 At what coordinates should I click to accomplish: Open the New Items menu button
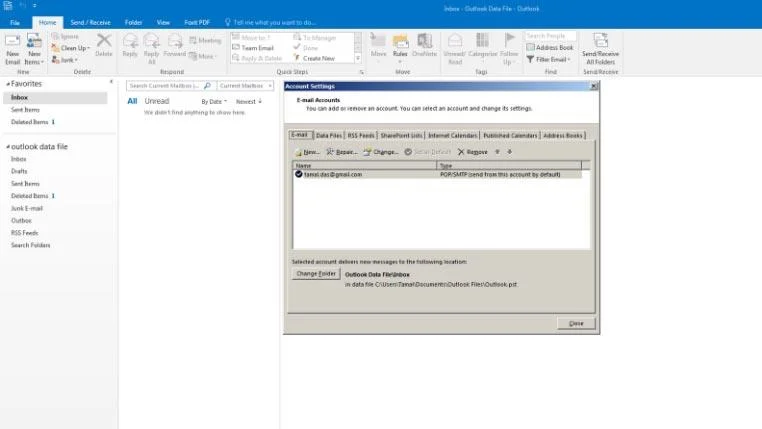[34, 50]
